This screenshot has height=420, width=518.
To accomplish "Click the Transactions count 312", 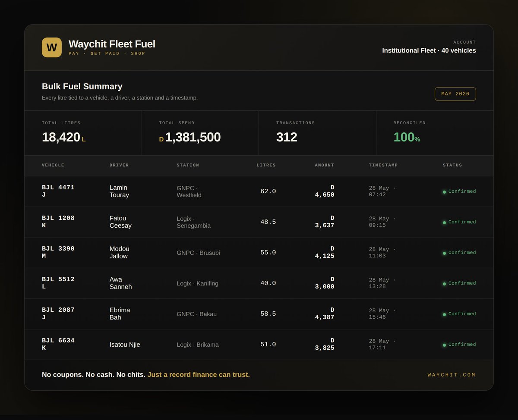I will pos(287,137).
